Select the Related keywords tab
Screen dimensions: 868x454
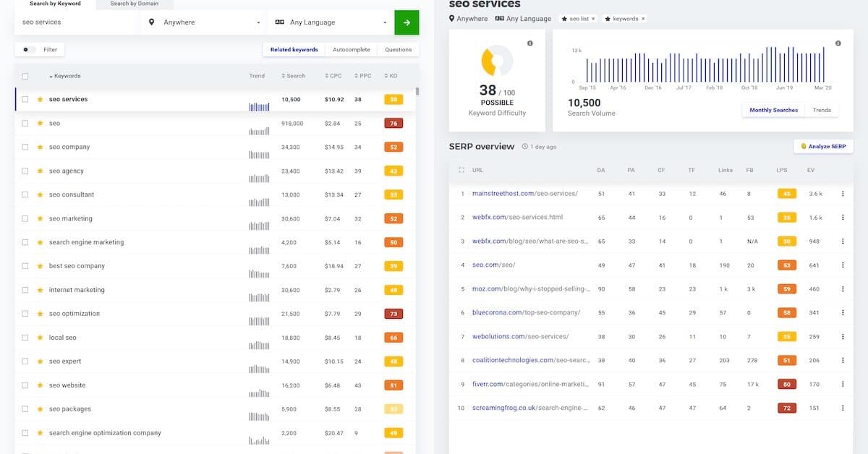294,50
